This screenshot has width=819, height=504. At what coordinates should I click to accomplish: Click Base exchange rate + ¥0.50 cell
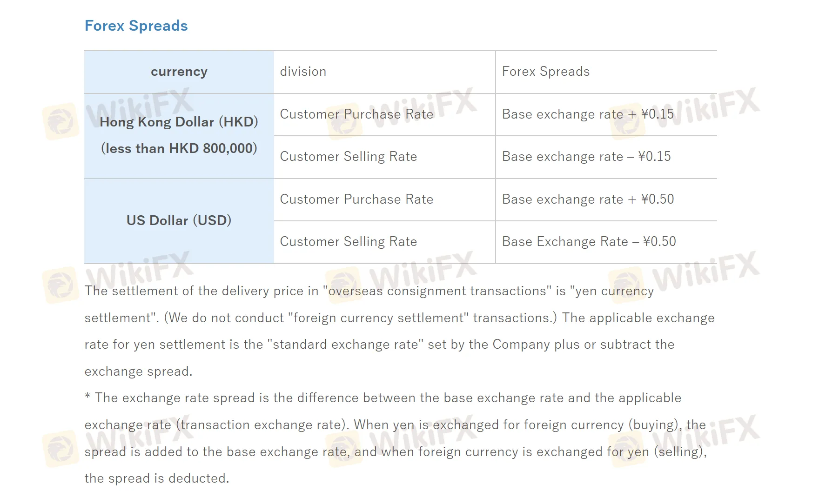tap(606, 200)
